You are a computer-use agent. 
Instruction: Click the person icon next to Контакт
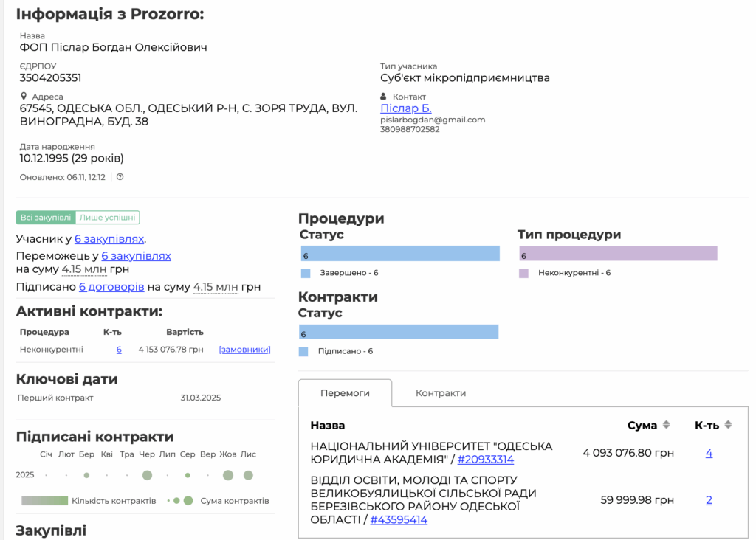384,97
